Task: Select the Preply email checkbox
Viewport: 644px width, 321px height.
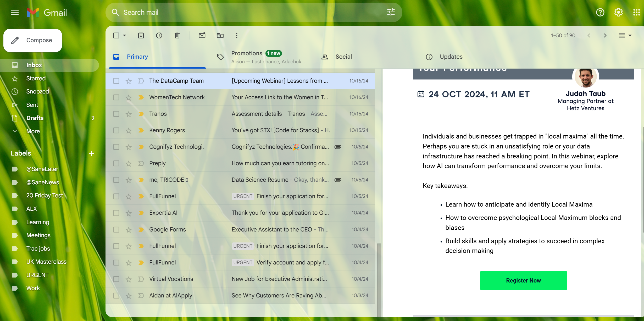Action: point(116,163)
